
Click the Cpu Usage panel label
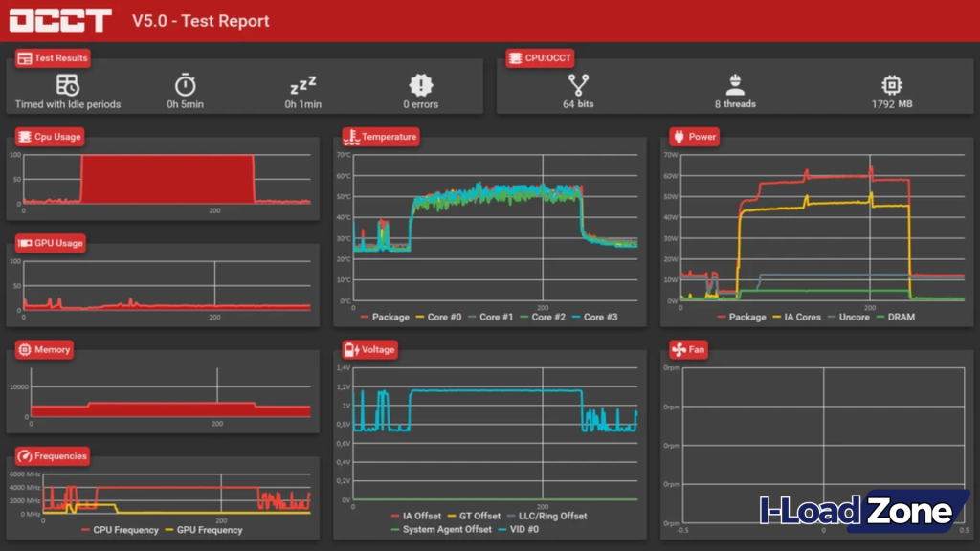coord(50,137)
